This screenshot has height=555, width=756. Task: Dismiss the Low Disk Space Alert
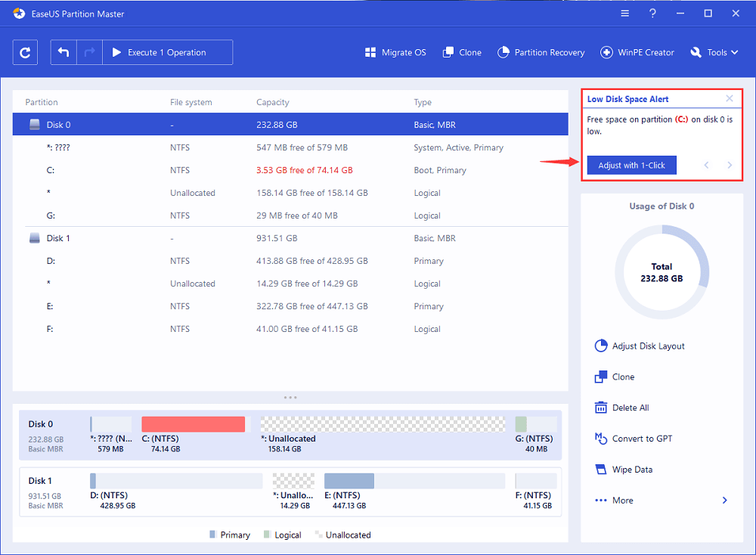click(x=729, y=99)
